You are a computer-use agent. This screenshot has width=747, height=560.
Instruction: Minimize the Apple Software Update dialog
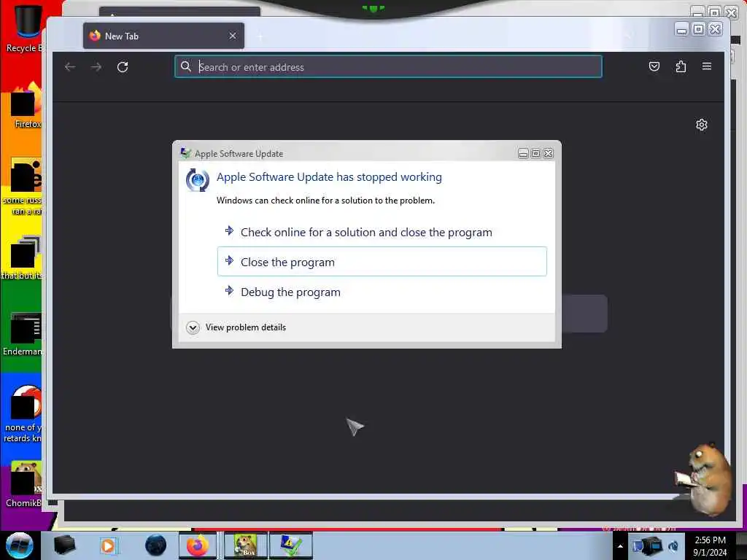click(523, 153)
